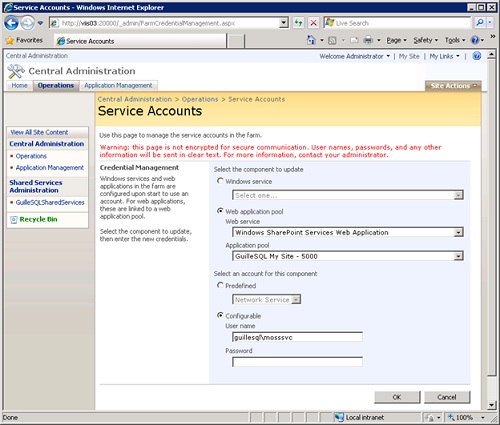Expand the command bar overflow chevron
Screen dimensions: 500x425
pyautogui.click(x=493, y=36)
